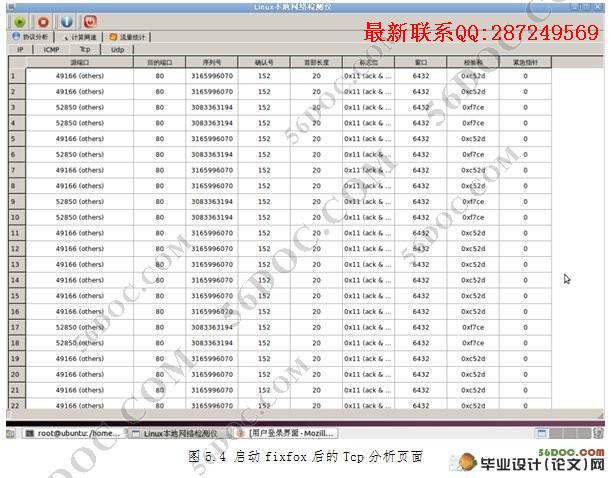Click the 首部长度 column header
This screenshot has height=478, width=613.
click(317, 62)
